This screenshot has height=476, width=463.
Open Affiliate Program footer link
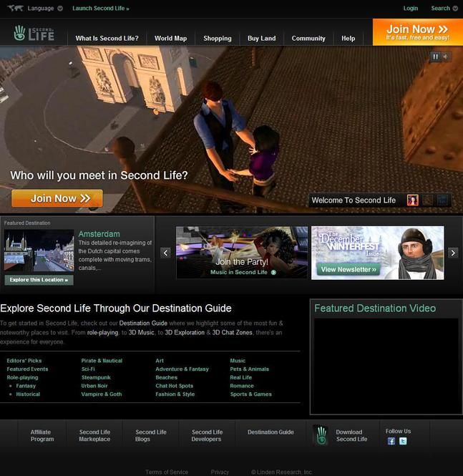point(42,436)
